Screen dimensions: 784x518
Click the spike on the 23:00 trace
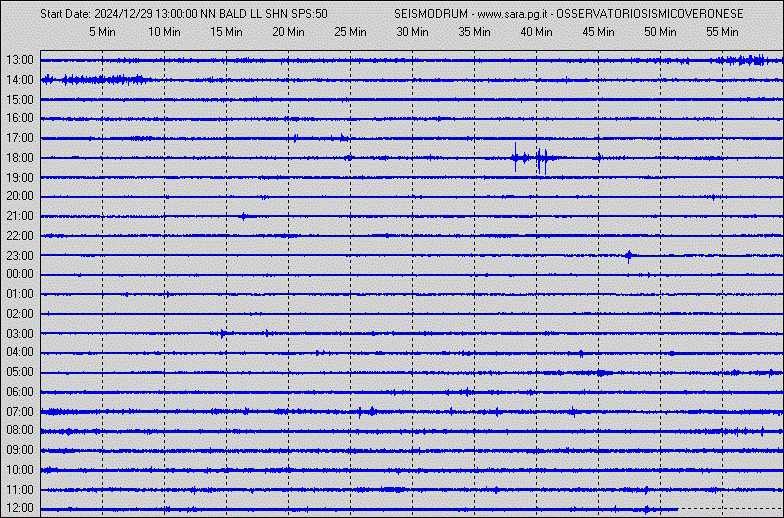pos(629,256)
